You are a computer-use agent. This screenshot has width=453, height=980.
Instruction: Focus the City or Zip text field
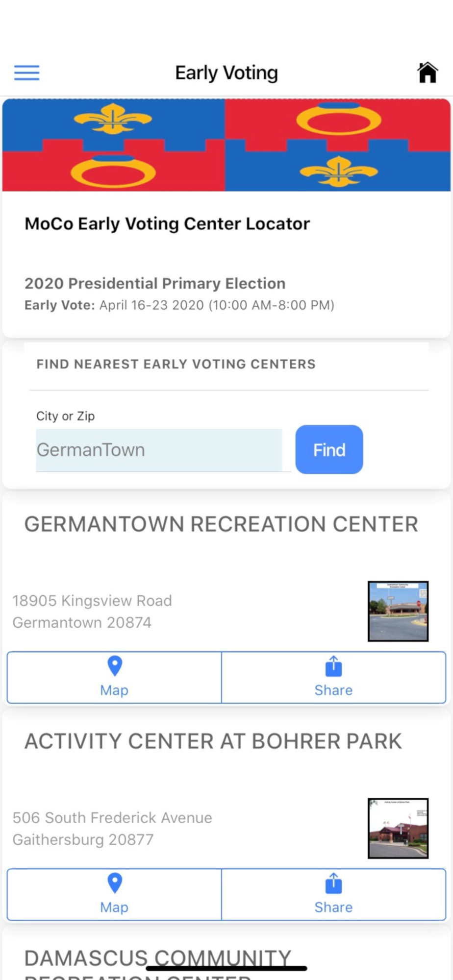coord(159,450)
